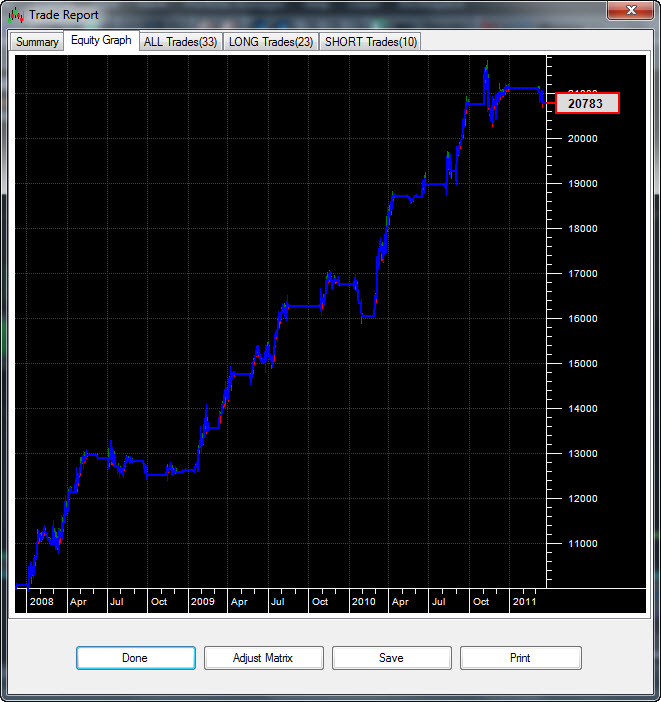Image resolution: width=661 pixels, height=702 pixels.
Task: Click the 2011 date axis label
Action: (524, 601)
